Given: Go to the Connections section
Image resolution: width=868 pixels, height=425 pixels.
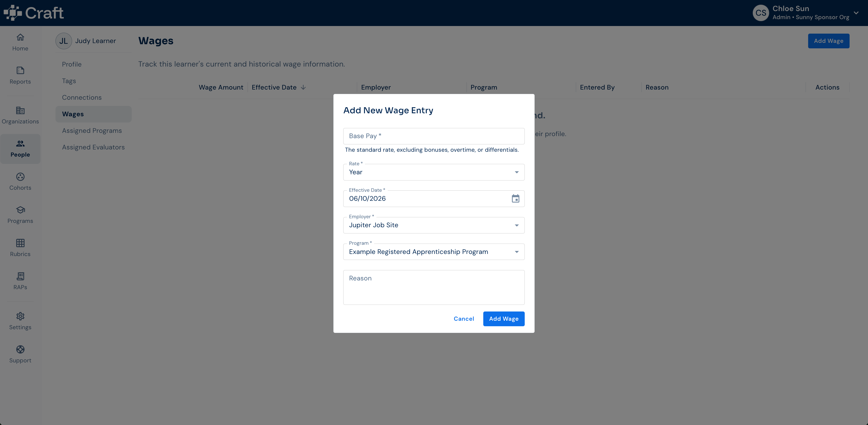Looking at the screenshot, I should (93, 97).
